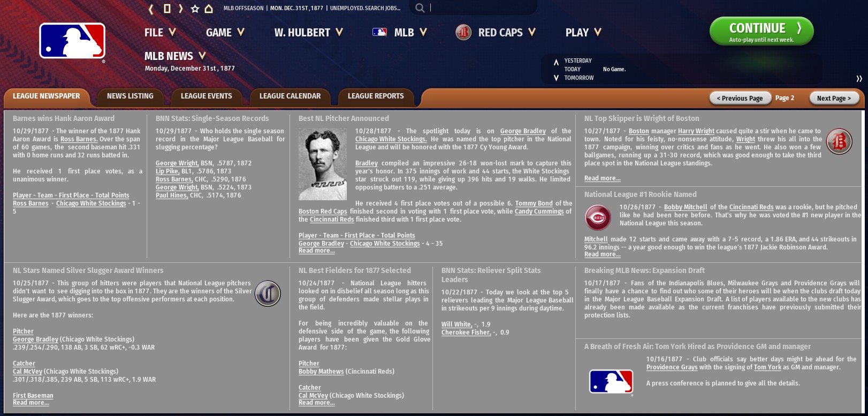868x416 pixels.
Task: Go to the home screen icon
Action: 209,9
